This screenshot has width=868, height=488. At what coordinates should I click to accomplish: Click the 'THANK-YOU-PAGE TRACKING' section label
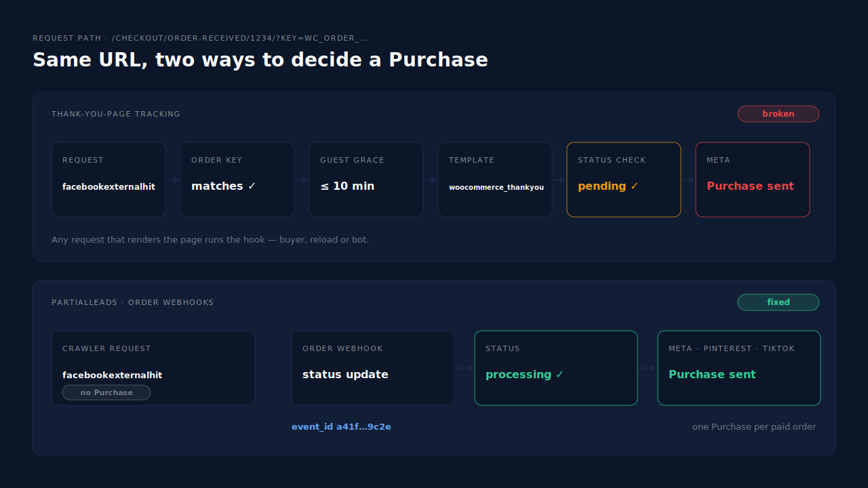tap(116, 114)
